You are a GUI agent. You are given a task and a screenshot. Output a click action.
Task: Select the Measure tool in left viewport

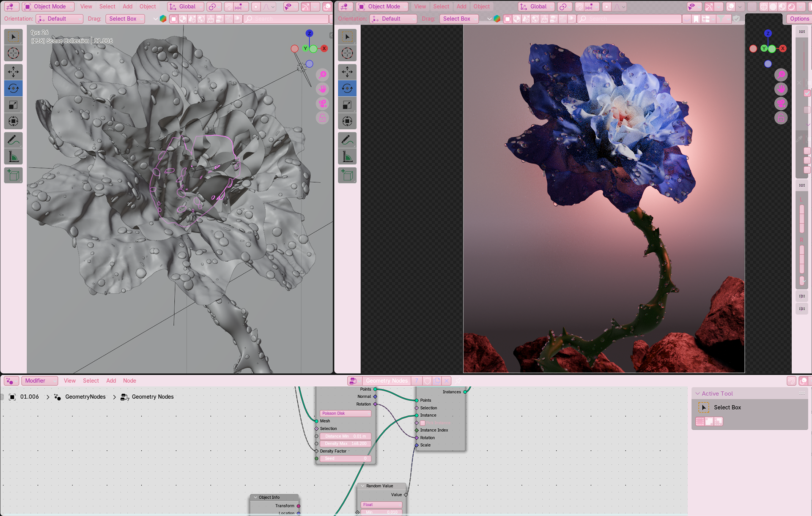pos(13,157)
